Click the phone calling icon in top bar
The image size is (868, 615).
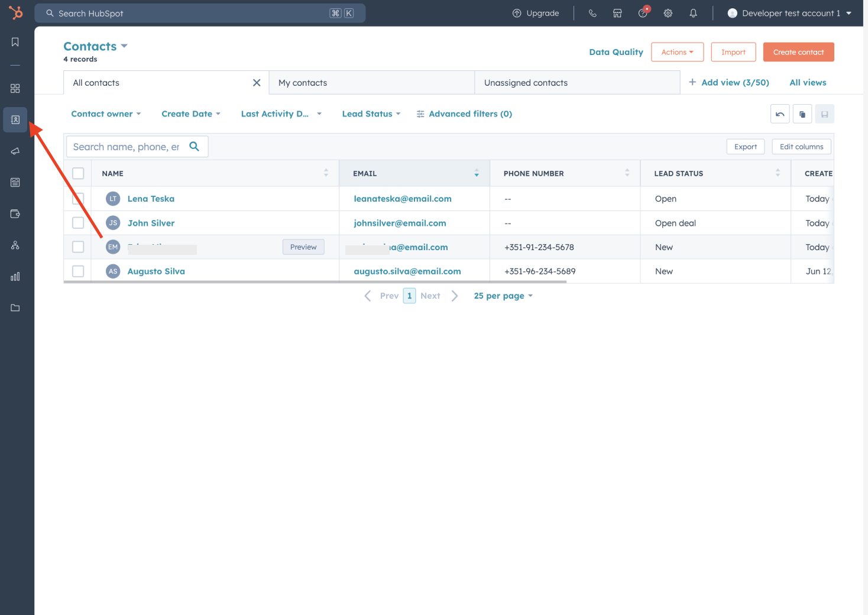[592, 13]
